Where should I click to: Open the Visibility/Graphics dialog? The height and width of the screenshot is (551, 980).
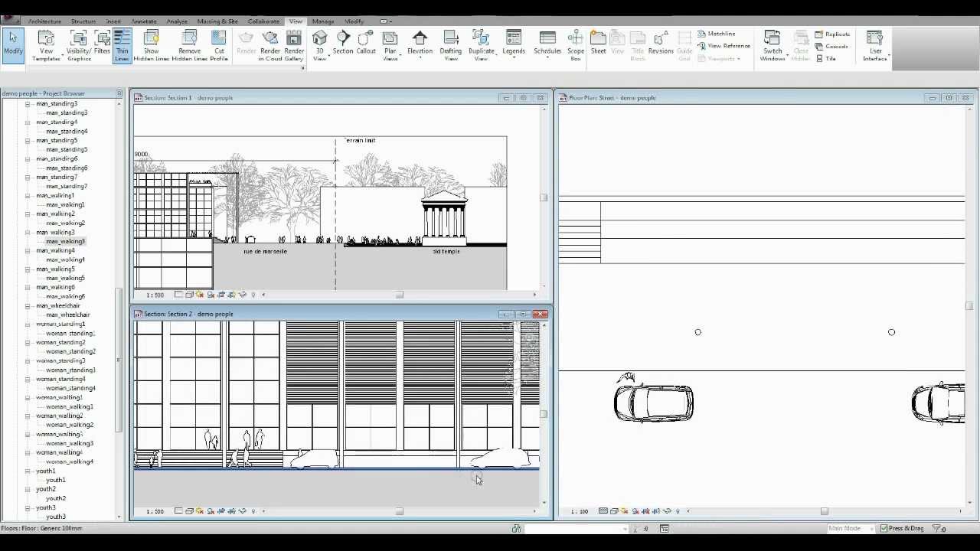click(x=79, y=45)
